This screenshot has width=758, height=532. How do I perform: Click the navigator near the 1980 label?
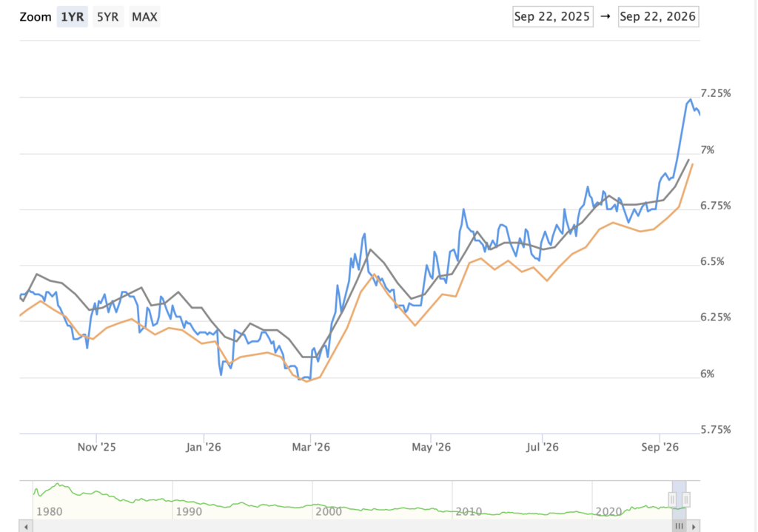(50, 511)
